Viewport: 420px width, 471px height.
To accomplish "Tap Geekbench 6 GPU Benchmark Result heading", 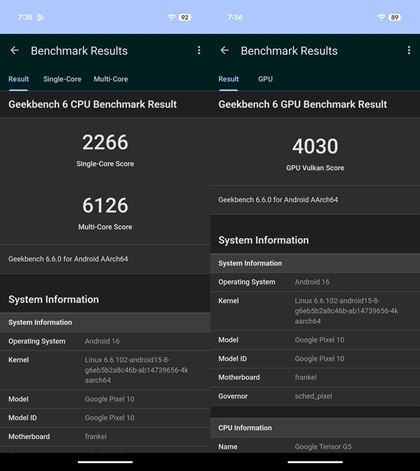I will pyautogui.click(x=303, y=104).
